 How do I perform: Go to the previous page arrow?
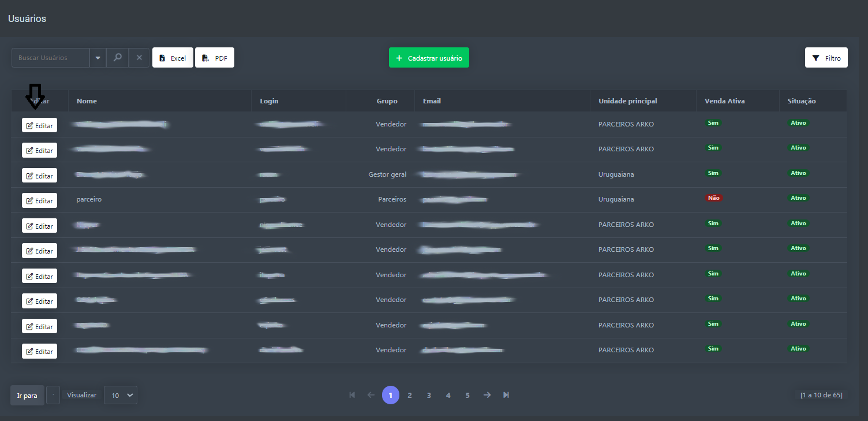click(371, 395)
